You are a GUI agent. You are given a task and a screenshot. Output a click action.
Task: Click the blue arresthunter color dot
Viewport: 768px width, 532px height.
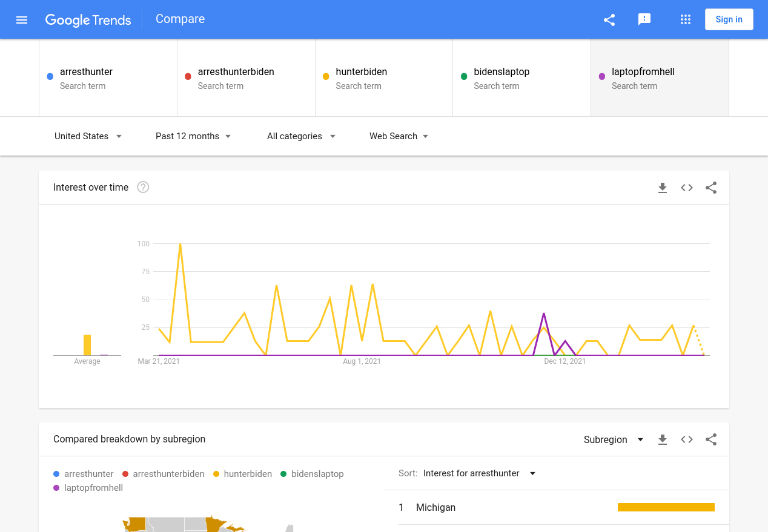50,76
